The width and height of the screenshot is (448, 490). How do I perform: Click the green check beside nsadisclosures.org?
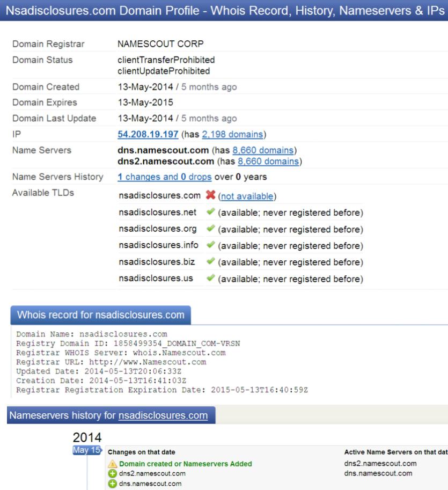pos(210,229)
